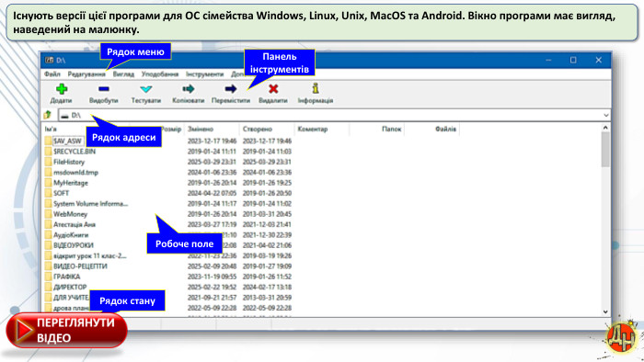Expand the address bar dropdown arrow
644x362 pixels.
click(x=605, y=115)
